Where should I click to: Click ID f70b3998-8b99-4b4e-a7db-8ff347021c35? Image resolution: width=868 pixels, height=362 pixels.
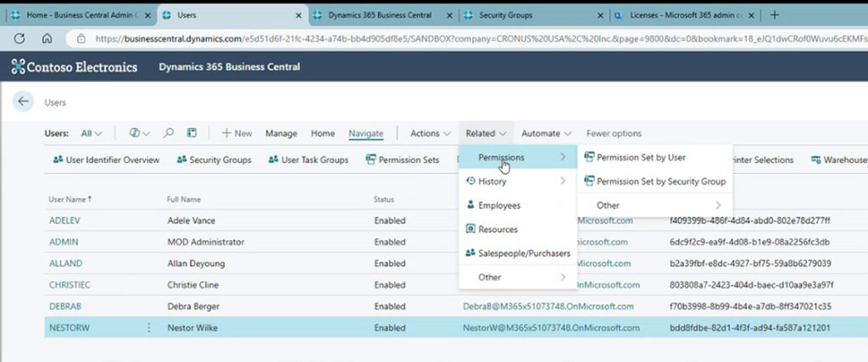click(751, 306)
